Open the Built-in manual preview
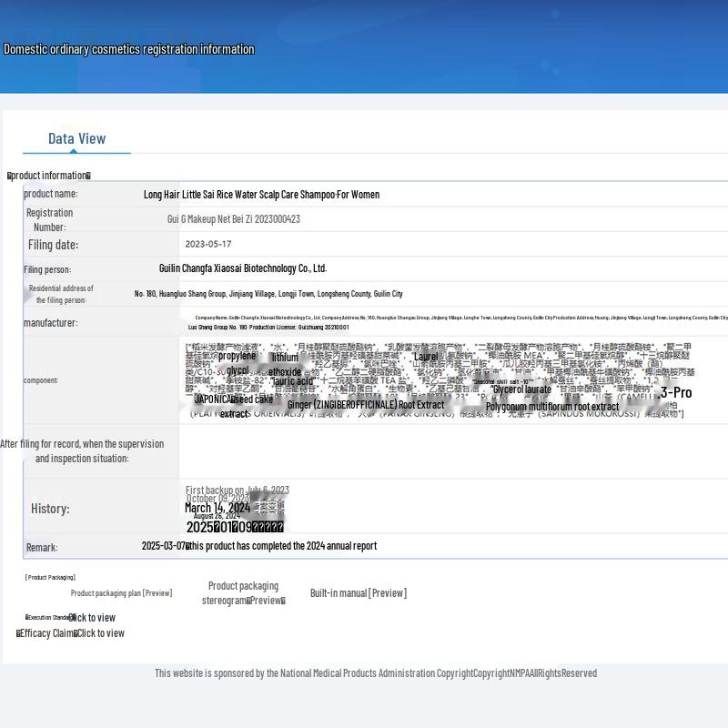The width and height of the screenshot is (728, 728). click(x=358, y=593)
